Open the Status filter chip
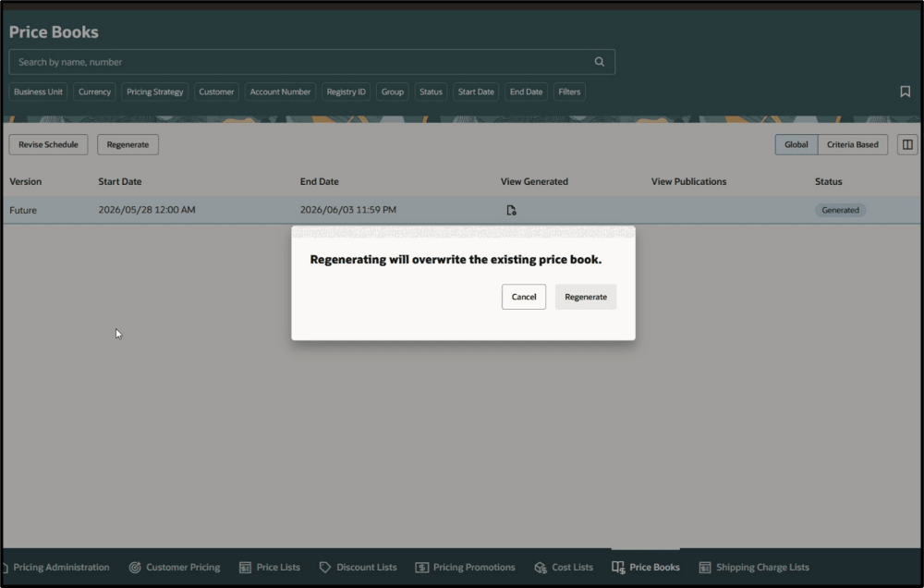This screenshot has width=924, height=588. tap(431, 92)
